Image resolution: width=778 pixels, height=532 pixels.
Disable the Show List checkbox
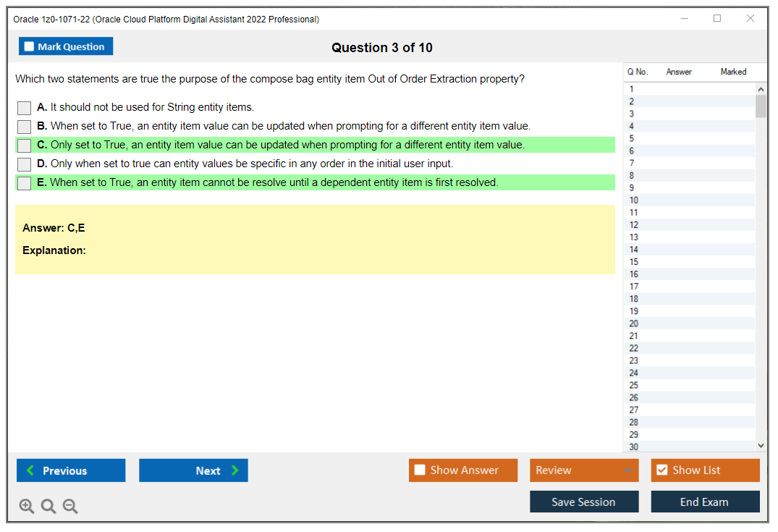point(661,470)
